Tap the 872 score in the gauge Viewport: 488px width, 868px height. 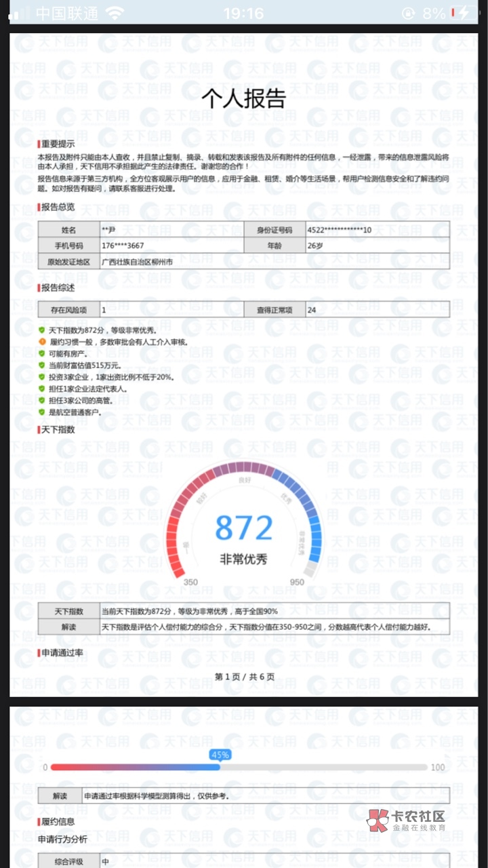point(243,528)
